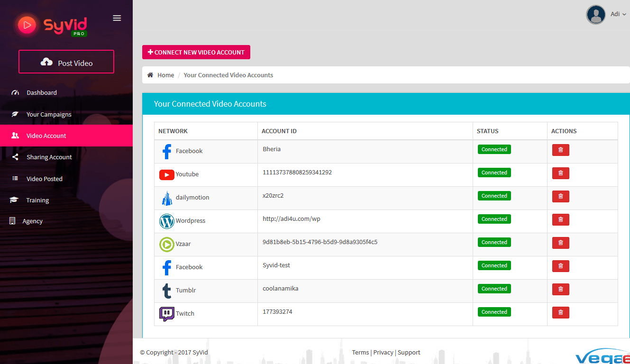This screenshot has width=630, height=364.
Task: Switch to Your Campaigns section
Action: (49, 114)
